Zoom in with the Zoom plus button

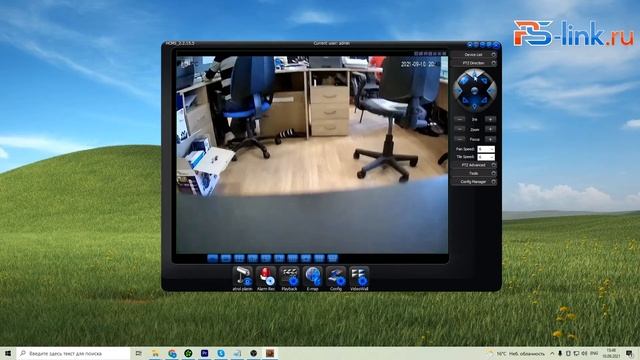[490, 129]
